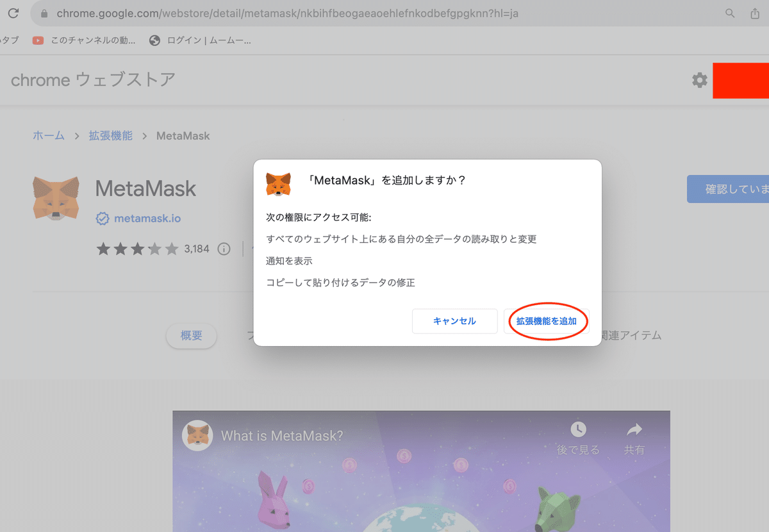This screenshot has width=769, height=532.
Task: Click the padlock site info icon
Action: click(x=44, y=13)
